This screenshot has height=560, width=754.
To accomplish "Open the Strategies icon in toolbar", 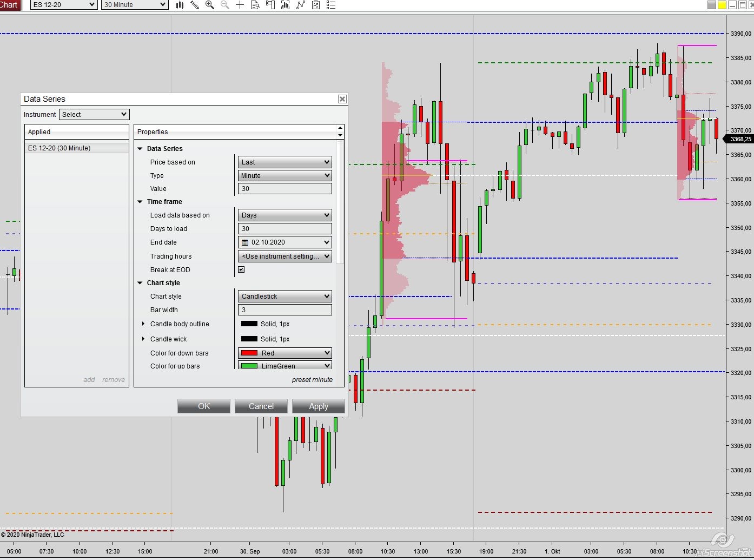I will point(316,5).
